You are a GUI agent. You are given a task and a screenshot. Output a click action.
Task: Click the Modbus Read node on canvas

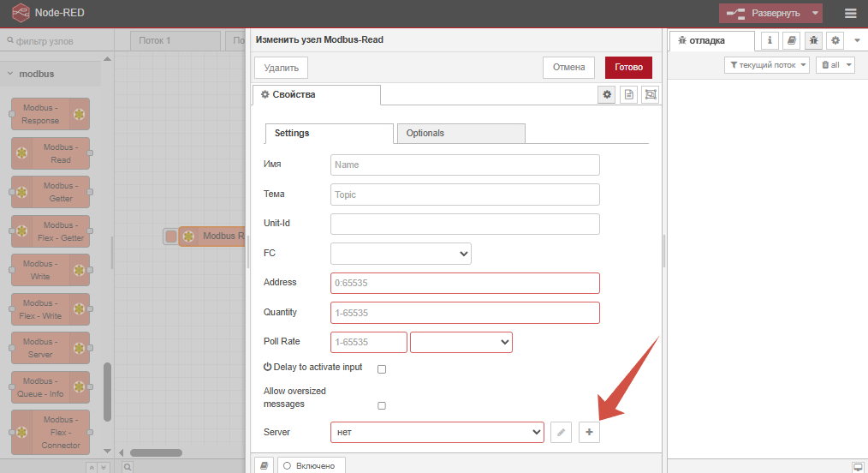pos(212,236)
